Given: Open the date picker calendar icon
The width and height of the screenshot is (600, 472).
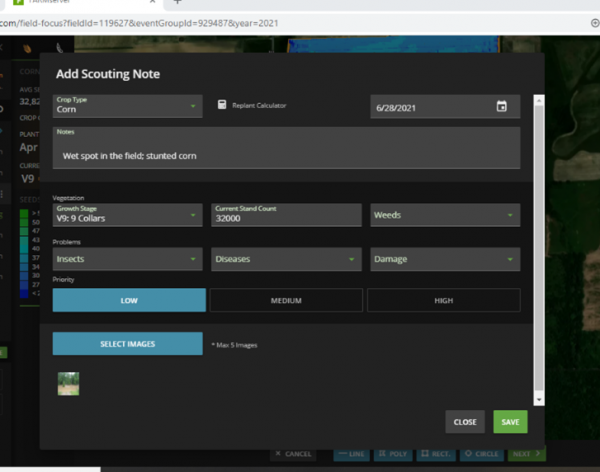Looking at the screenshot, I should click(x=502, y=106).
